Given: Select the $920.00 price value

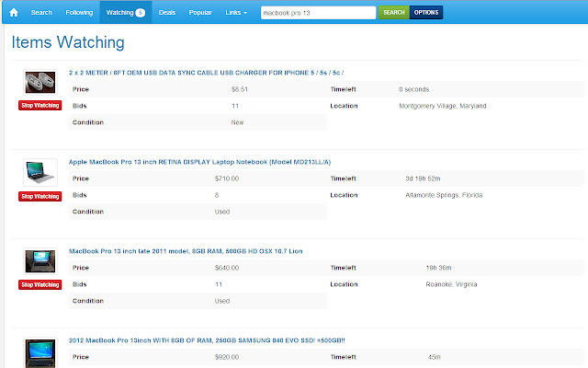Looking at the screenshot, I should coord(227,357).
